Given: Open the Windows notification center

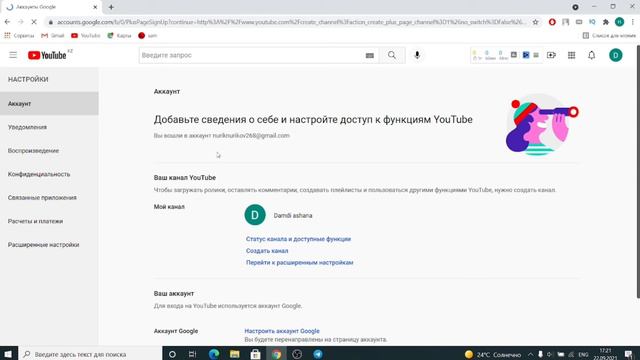Looking at the screenshot, I should pyautogui.click(x=629, y=354).
